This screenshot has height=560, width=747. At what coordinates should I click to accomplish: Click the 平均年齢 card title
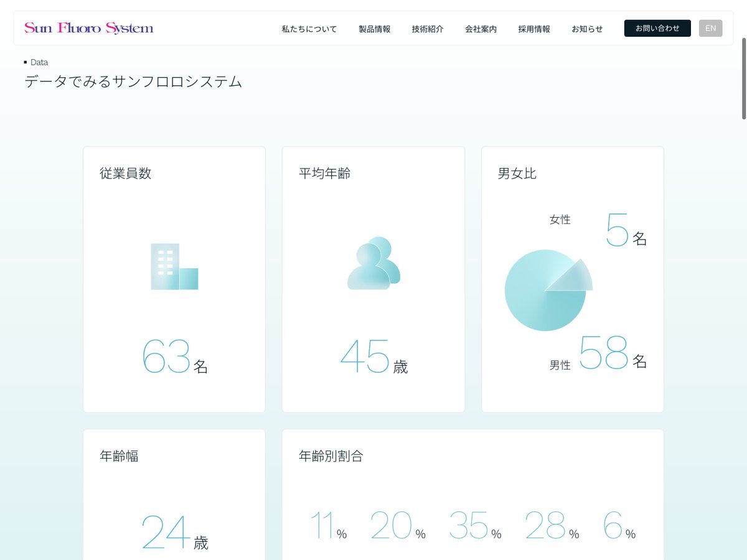(325, 174)
